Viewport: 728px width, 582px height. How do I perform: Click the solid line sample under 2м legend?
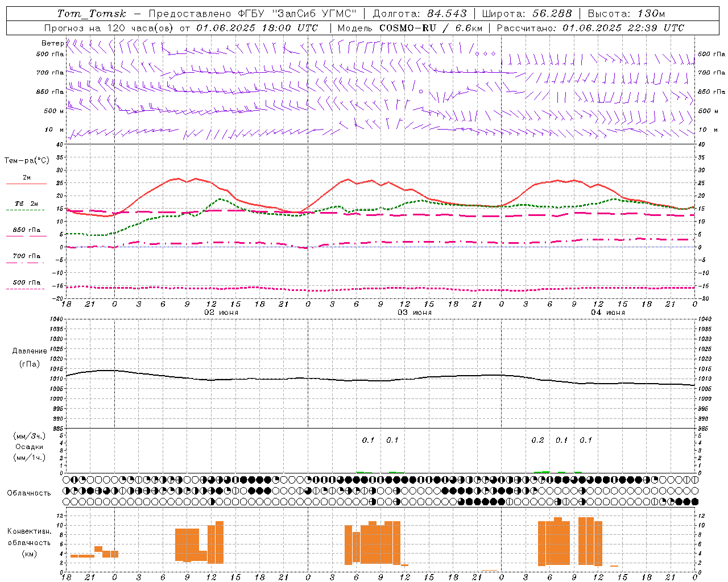pyautogui.click(x=26, y=184)
